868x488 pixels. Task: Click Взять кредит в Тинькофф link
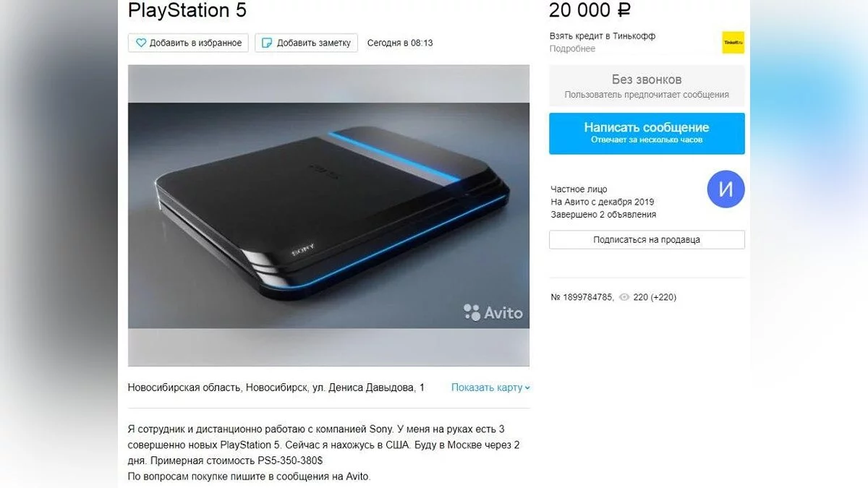coord(603,36)
